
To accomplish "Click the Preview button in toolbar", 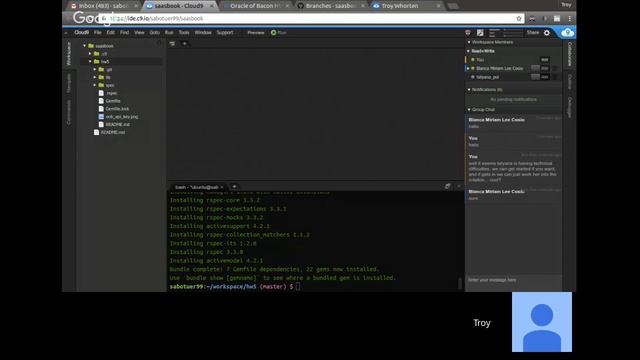I will click(x=256, y=33).
